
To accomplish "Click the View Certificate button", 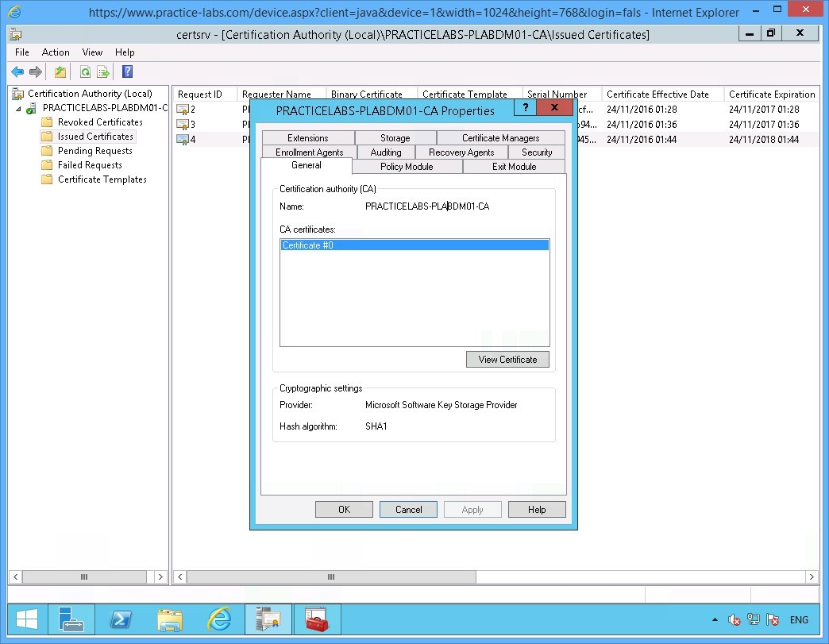I will (507, 359).
